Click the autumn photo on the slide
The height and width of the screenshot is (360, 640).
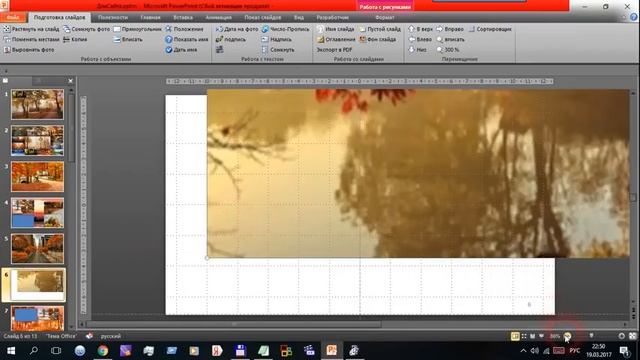pos(418,173)
